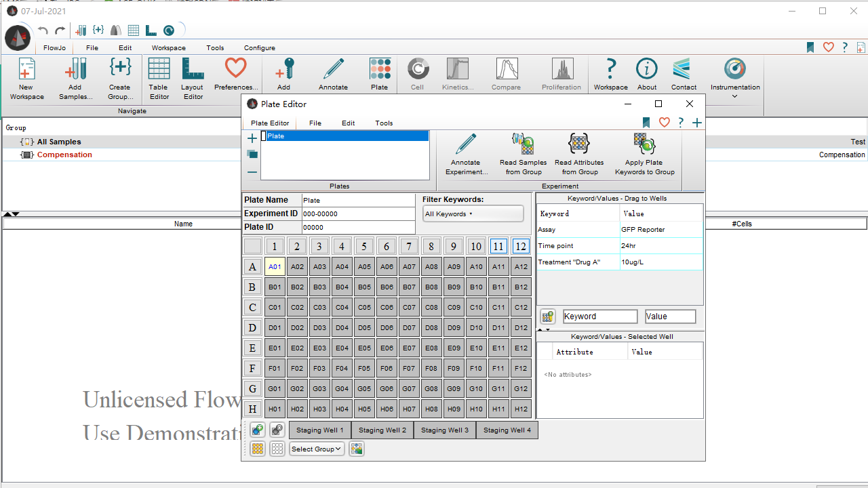
Task: Select Staging Well 2
Action: point(382,430)
